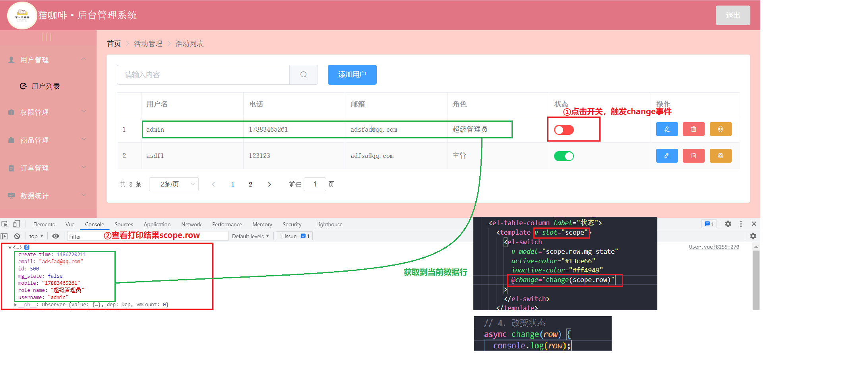Toggle asdf1's status switch off
Viewport: 868px width, 381px height.
(x=564, y=156)
